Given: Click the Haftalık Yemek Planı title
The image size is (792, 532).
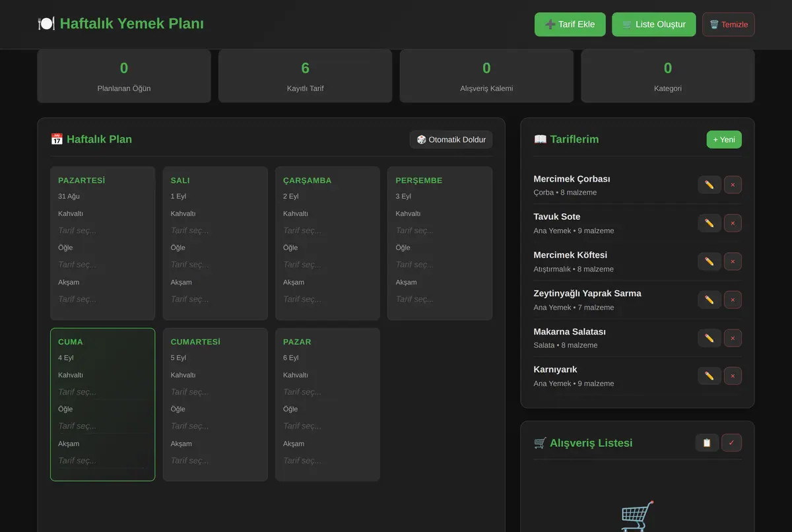Looking at the screenshot, I should pos(121,24).
